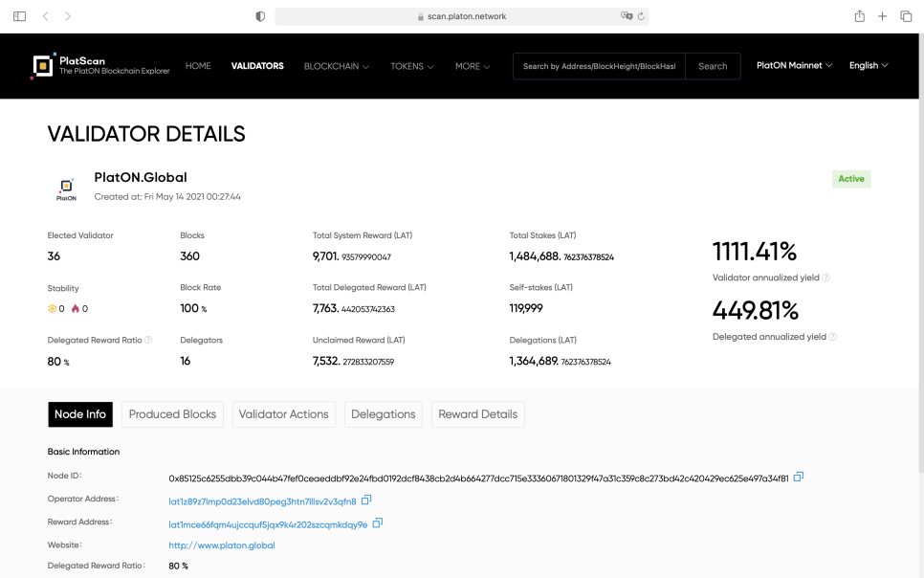Reload the page with the refresh icon
The width and height of the screenshot is (924, 578).
[x=641, y=16]
